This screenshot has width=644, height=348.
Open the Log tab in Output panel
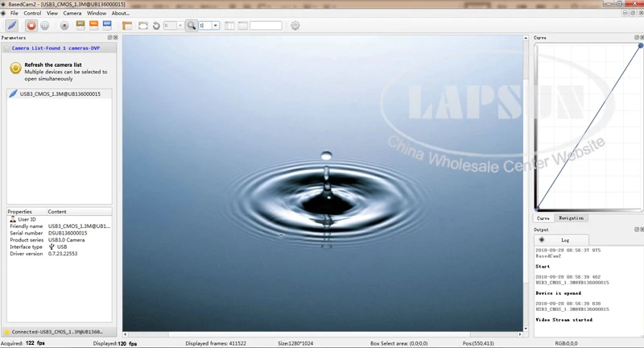561,240
